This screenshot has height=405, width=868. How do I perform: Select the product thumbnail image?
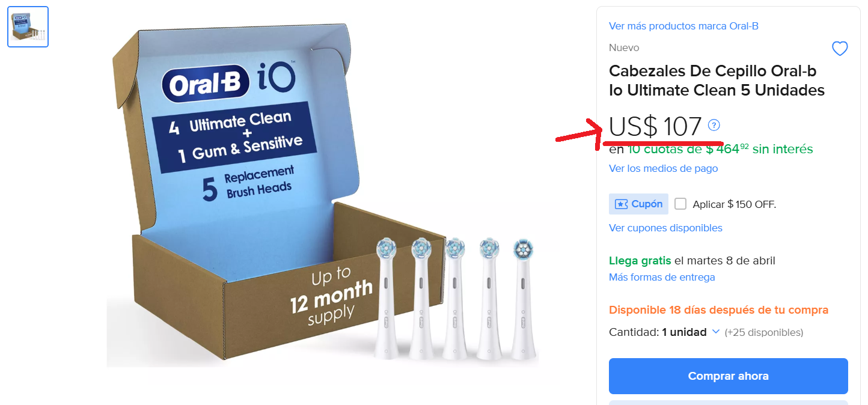pos(28,26)
